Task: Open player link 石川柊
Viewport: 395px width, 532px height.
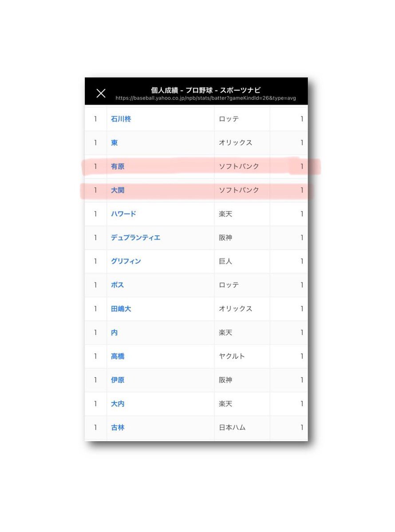Action: pyautogui.click(x=121, y=119)
